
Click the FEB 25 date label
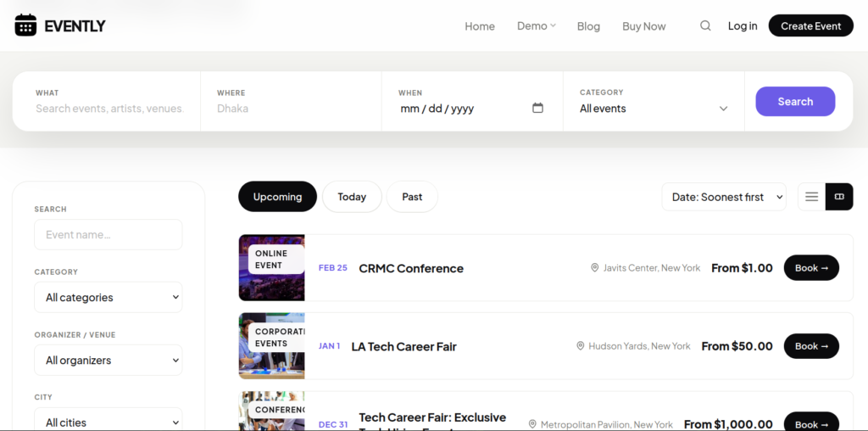coord(332,267)
